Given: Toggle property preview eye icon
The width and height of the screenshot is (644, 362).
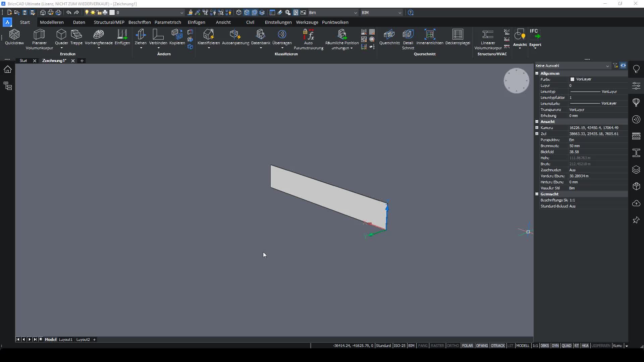Looking at the screenshot, I should (x=623, y=66).
